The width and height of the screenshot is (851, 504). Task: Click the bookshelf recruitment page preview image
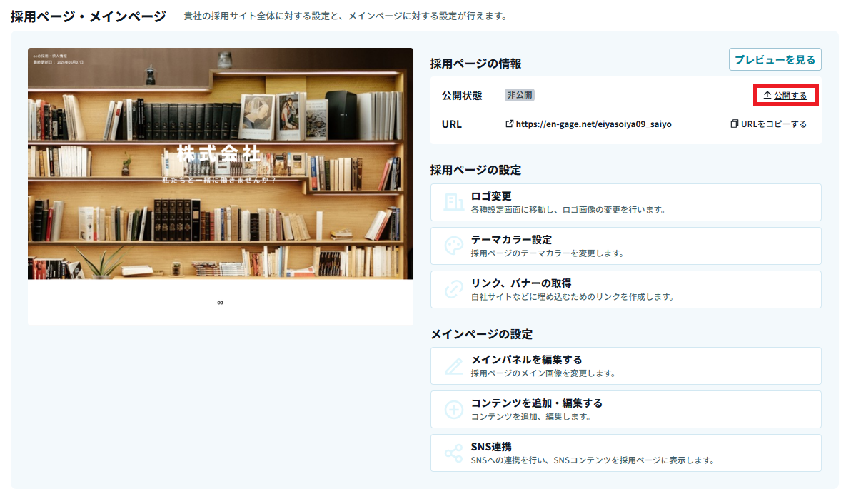click(221, 163)
